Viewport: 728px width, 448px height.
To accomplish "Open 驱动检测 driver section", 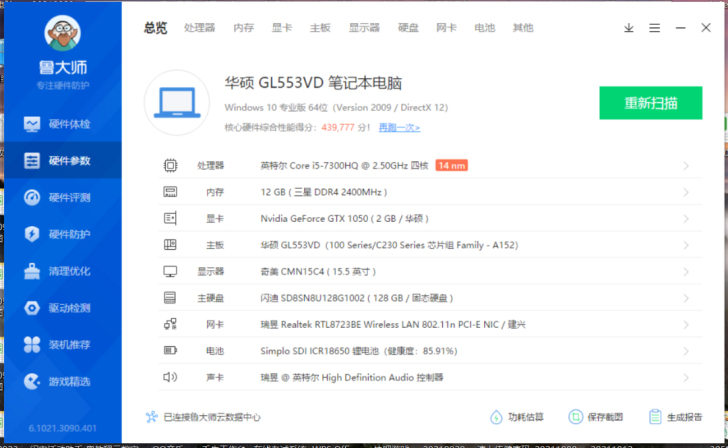I will pyautogui.click(x=63, y=308).
